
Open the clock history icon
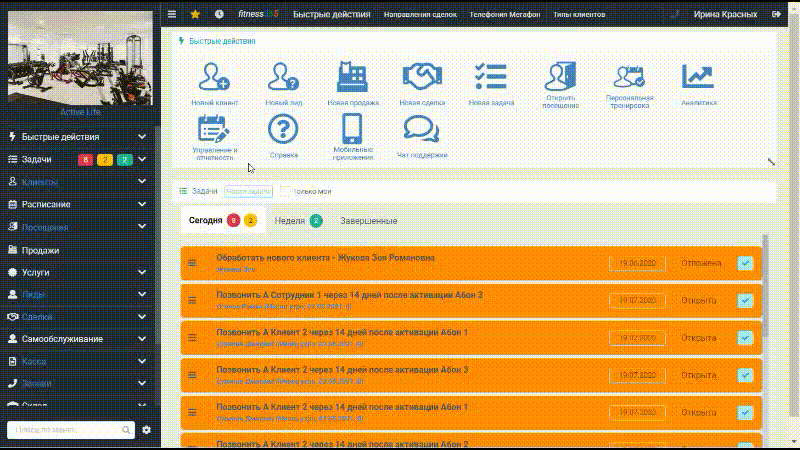click(x=219, y=14)
